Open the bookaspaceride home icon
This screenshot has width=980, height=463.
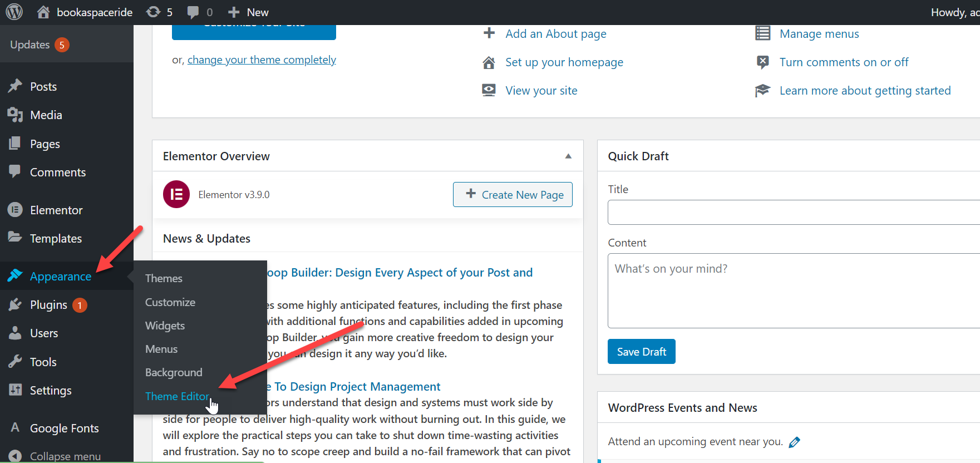(x=43, y=12)
